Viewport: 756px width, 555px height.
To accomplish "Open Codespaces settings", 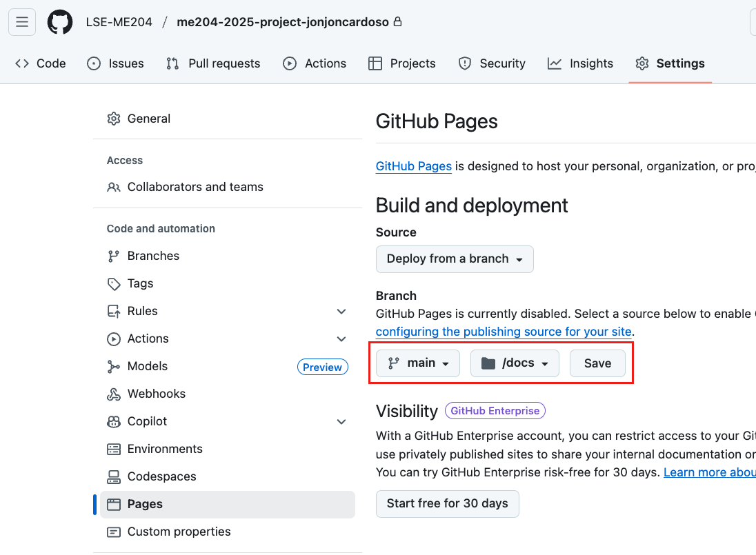I will coord(228,476).
